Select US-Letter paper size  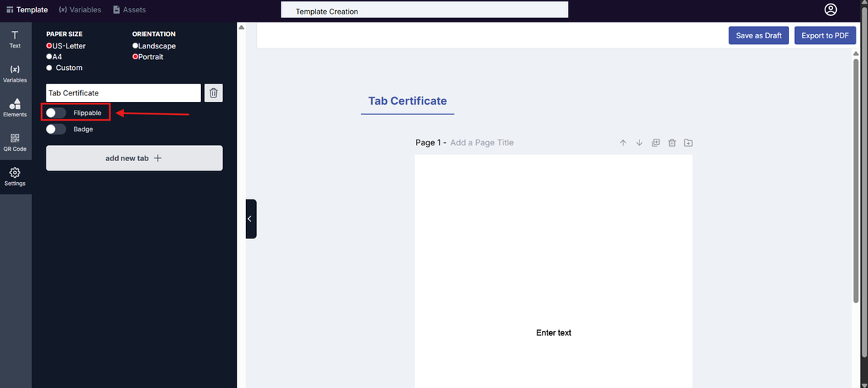tap(49, 46)
